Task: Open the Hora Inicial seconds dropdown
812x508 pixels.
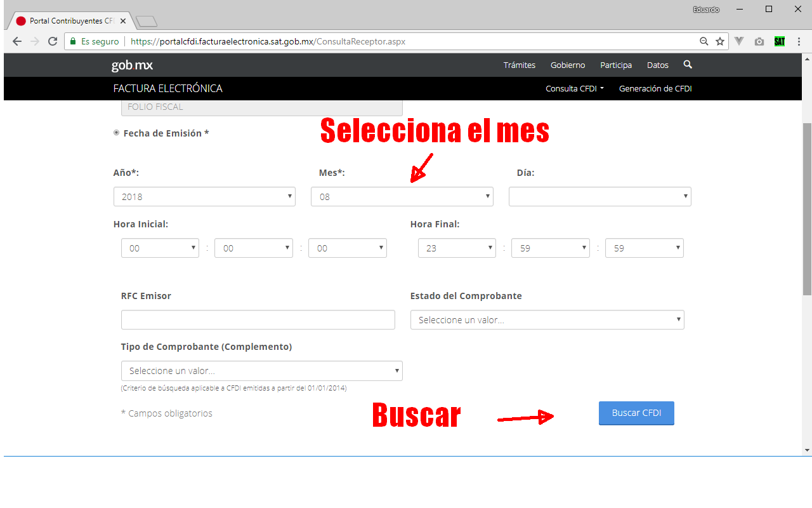Action: point(348,248)
